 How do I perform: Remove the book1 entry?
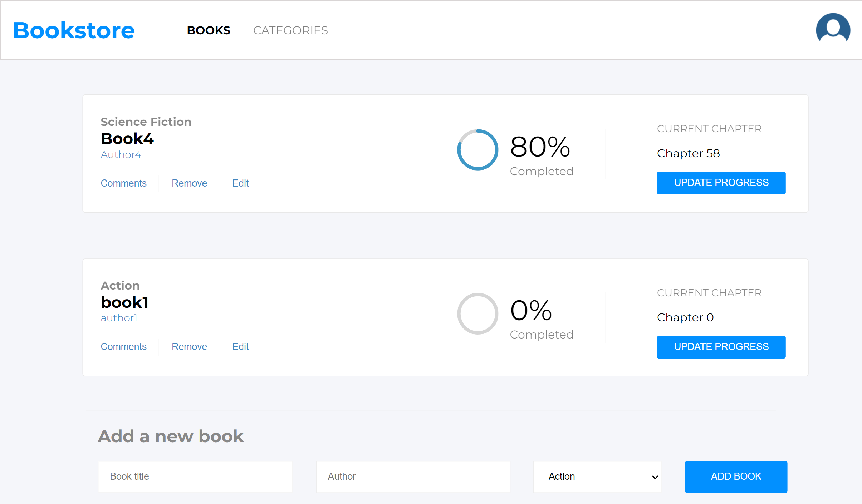point(189,346)
